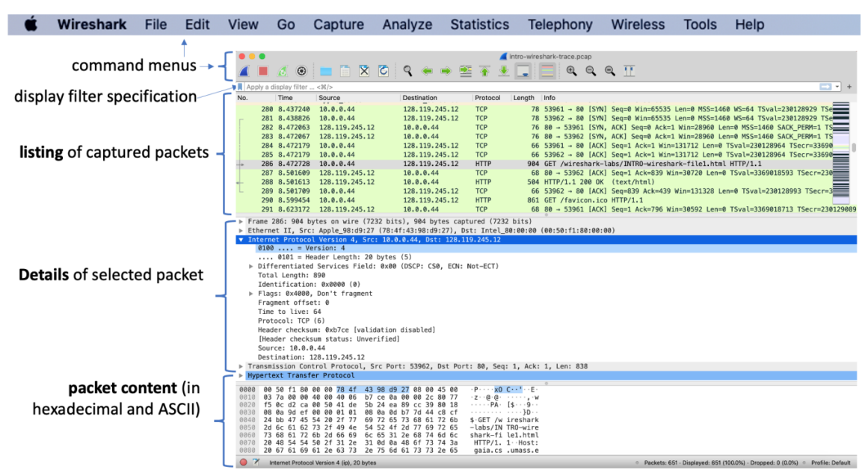Add a filter button with the plus icon
868x476 pixels.
pyautogui.click(x=849, y=87)
